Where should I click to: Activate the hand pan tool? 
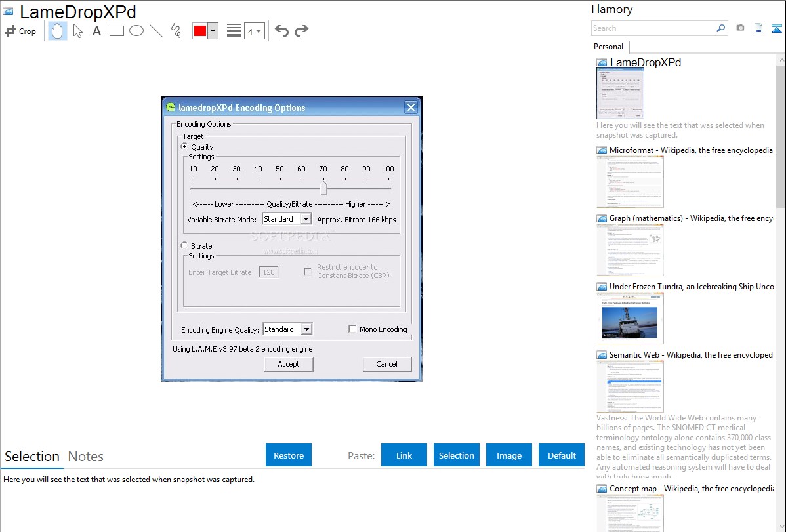coord(58,31)
